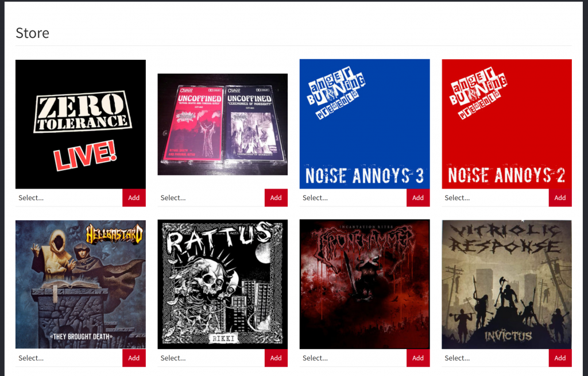Open Vitriolic Response Invictus cover
This screenshot has height=376, width=588.
coord(506,285)
